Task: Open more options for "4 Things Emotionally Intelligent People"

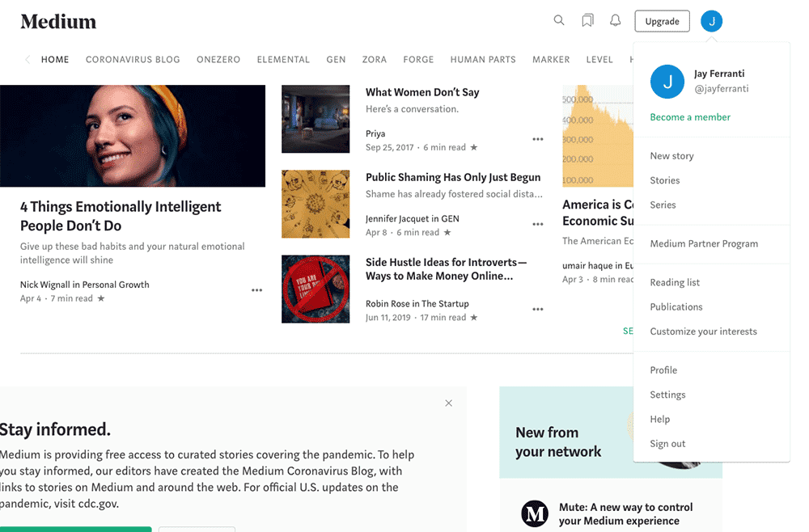Action: [x=256, y=289]
